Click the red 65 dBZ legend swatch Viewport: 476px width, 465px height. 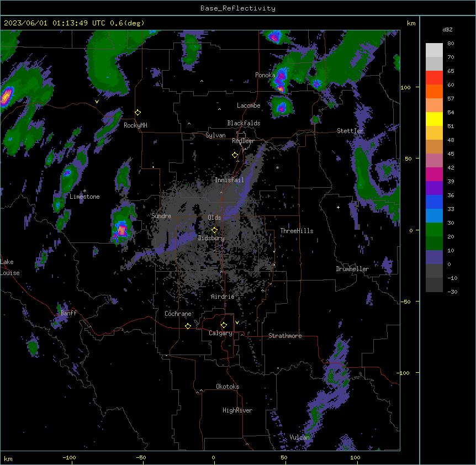pos(434,78)
